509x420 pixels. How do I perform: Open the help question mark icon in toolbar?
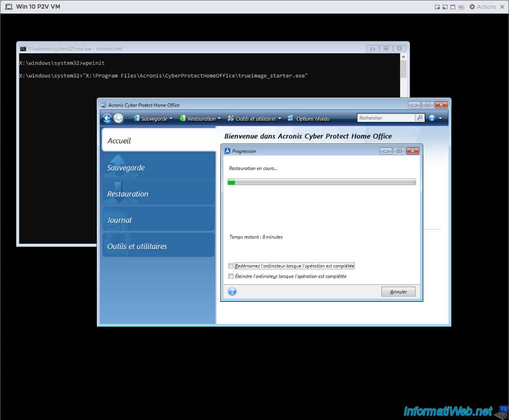click(x=432, y=118)
